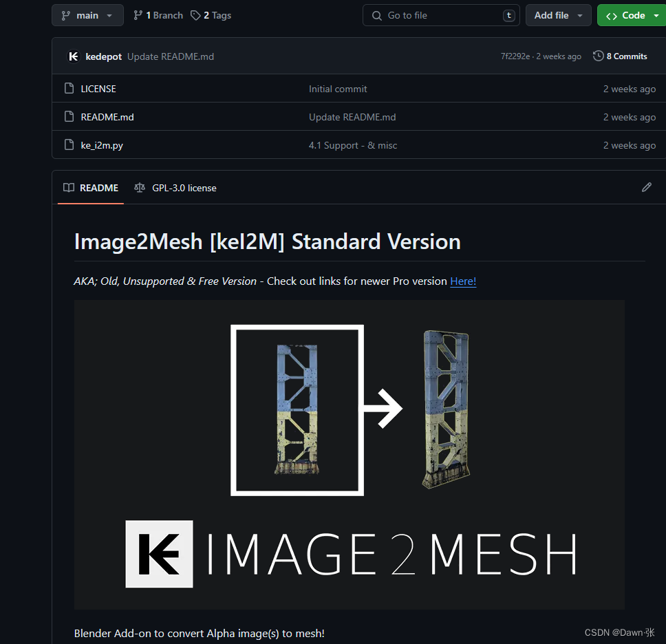Open the main branch dropdown
This screenshot has height=644, width=666.
coord(87,15)
